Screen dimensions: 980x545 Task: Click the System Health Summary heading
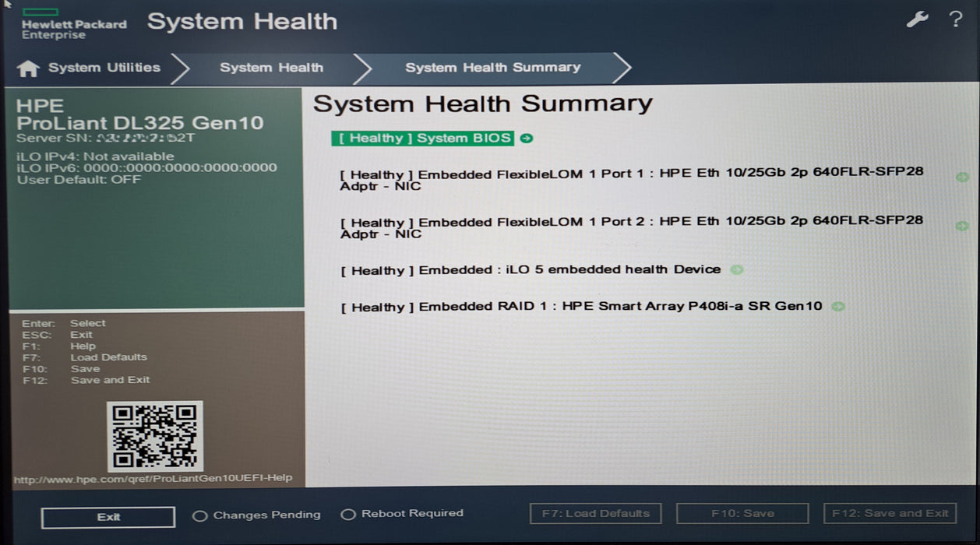[x=483, y=104]
